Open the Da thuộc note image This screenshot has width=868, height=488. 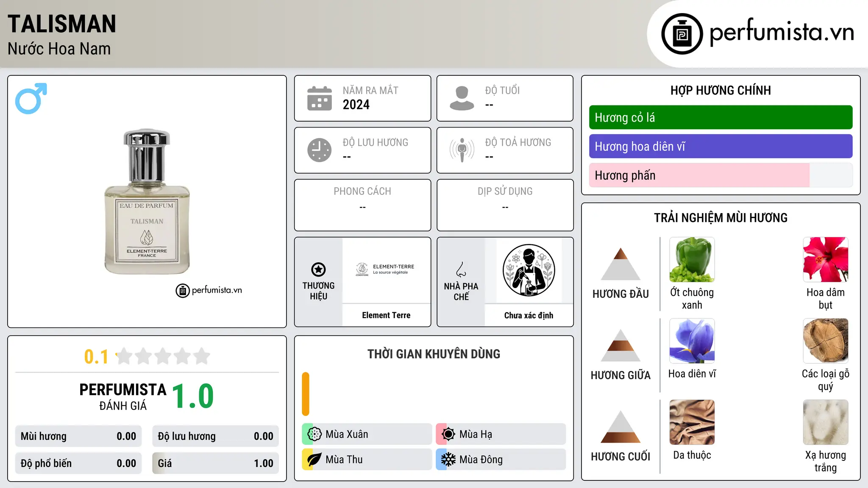point(692,422)
